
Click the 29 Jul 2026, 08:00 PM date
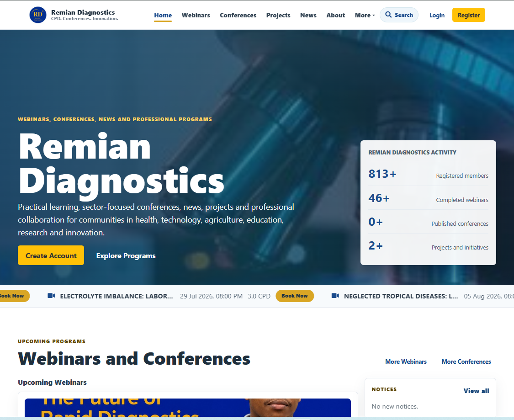[212, 296]
